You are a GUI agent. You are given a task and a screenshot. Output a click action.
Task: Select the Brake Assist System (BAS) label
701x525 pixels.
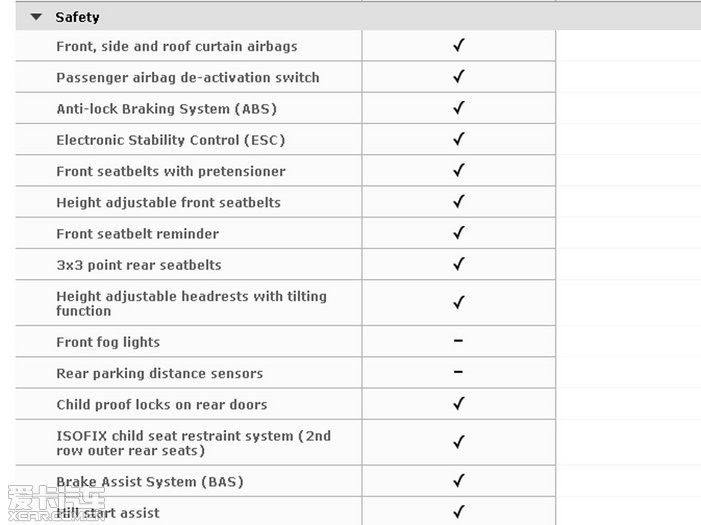[149, 482]
